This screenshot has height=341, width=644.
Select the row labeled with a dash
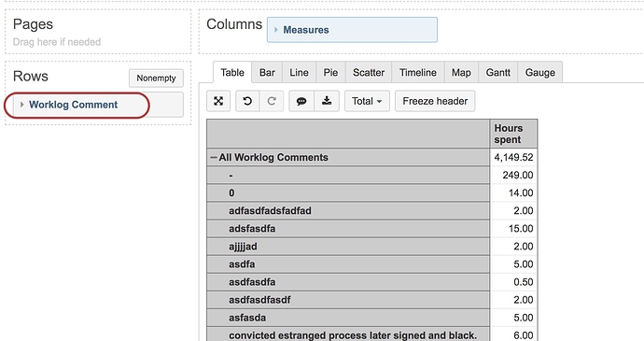[x=348, y=176]
